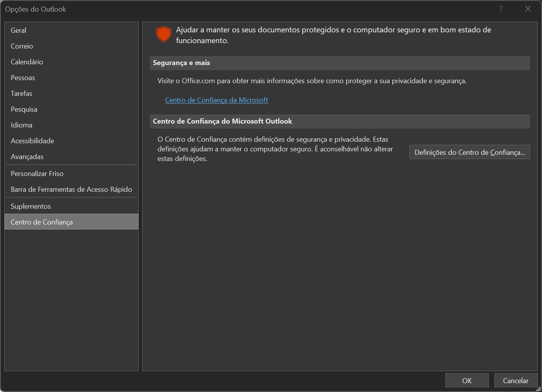The width and height of the screenshot is (542, 392).
Task: Open Centro de Confiança da Microsoft link
Action: click(x=216, y=100)
